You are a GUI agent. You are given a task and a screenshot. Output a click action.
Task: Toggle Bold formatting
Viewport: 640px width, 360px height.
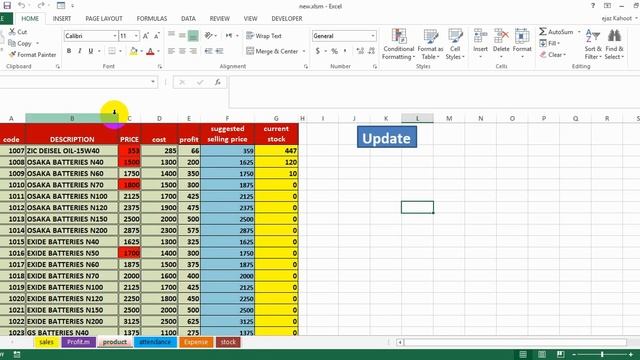69,51
